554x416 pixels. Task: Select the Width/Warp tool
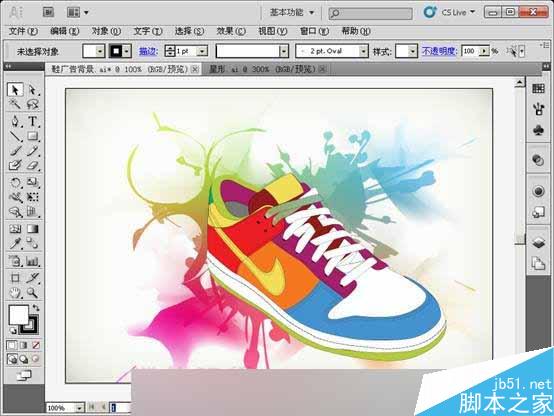click(15, 197)
